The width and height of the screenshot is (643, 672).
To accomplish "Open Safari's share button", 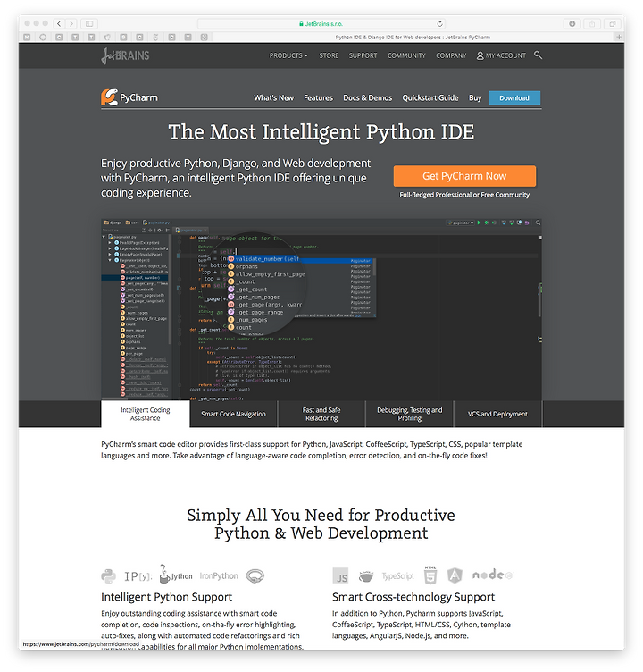I will click(x=592, y=23).
